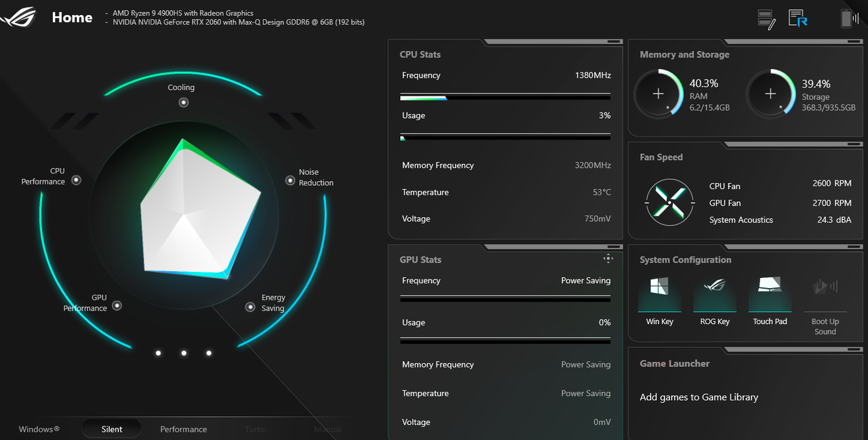Click the Fan Speed panel title
868x440 pixels.
click(x=661, y=157)
